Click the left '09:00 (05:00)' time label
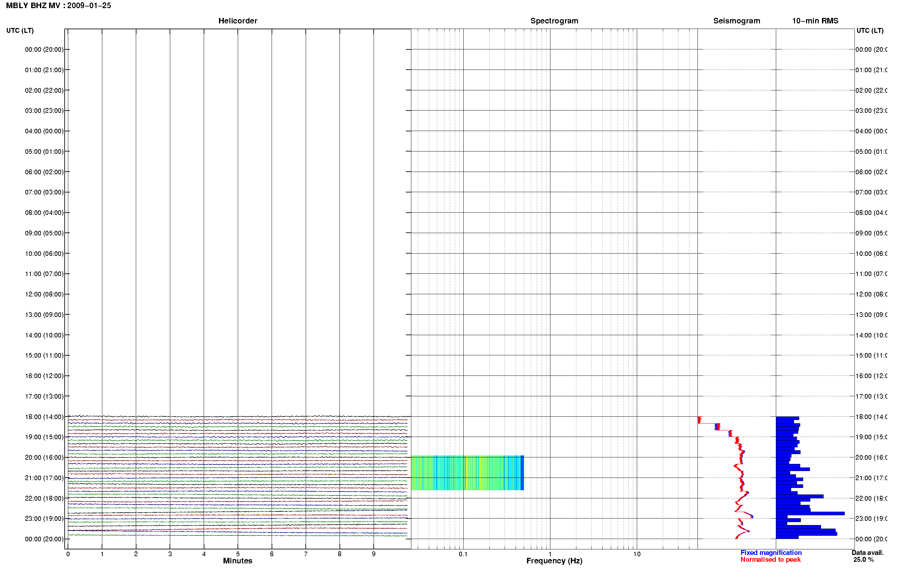924x578 pixels. [x=44, y=233]
